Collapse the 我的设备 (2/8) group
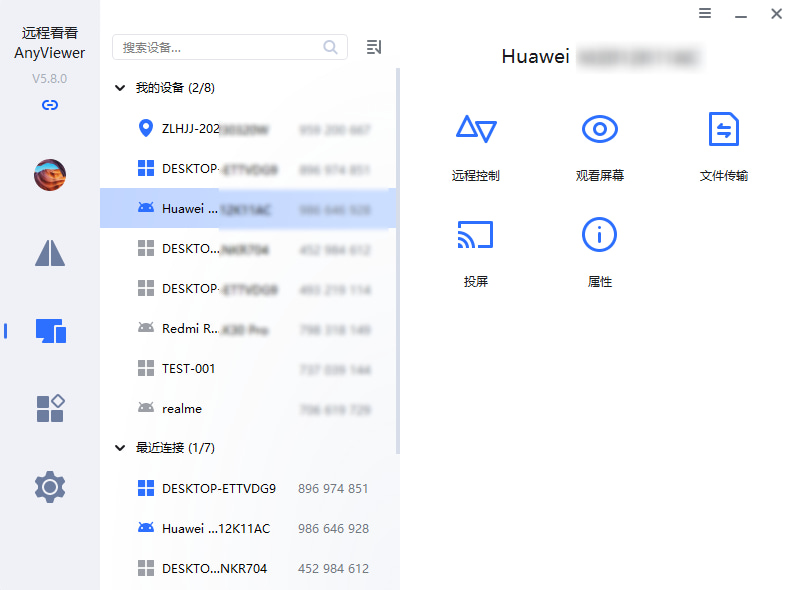 coord(120,88)
